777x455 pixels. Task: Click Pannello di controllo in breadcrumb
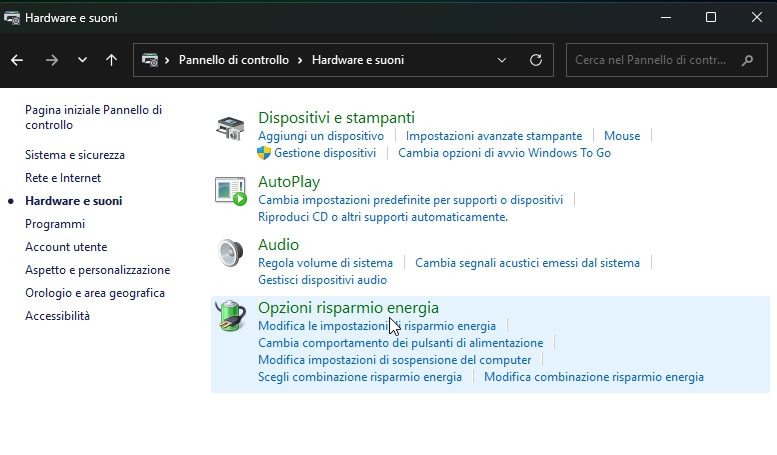233,60
